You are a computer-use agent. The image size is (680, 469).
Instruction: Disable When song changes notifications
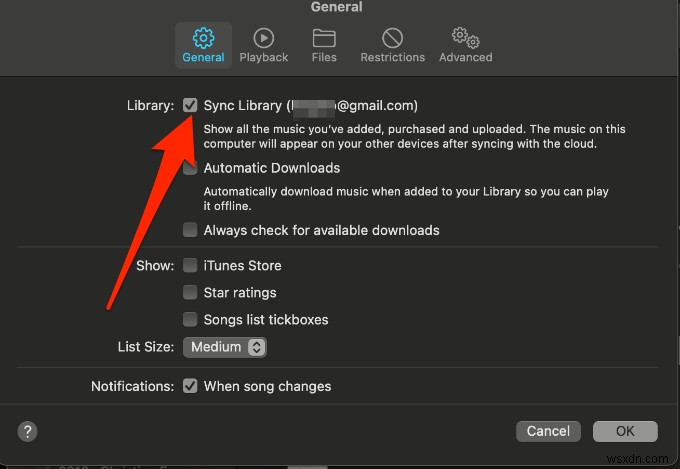pos(190,386)
